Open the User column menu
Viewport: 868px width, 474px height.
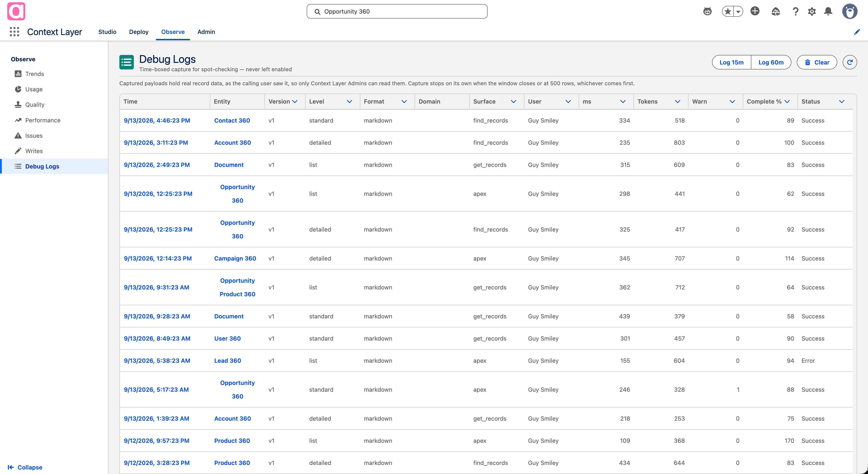click(568, 102)
